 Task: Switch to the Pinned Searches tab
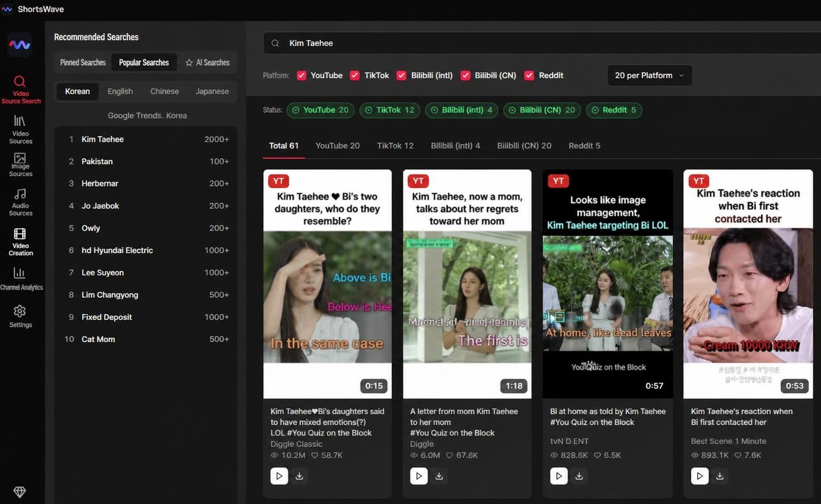point(83,63)
